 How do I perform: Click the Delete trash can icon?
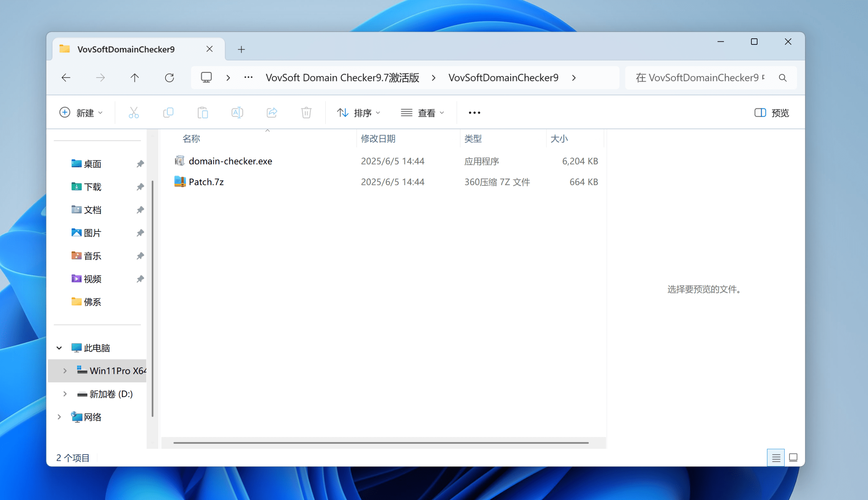point(306,113)
